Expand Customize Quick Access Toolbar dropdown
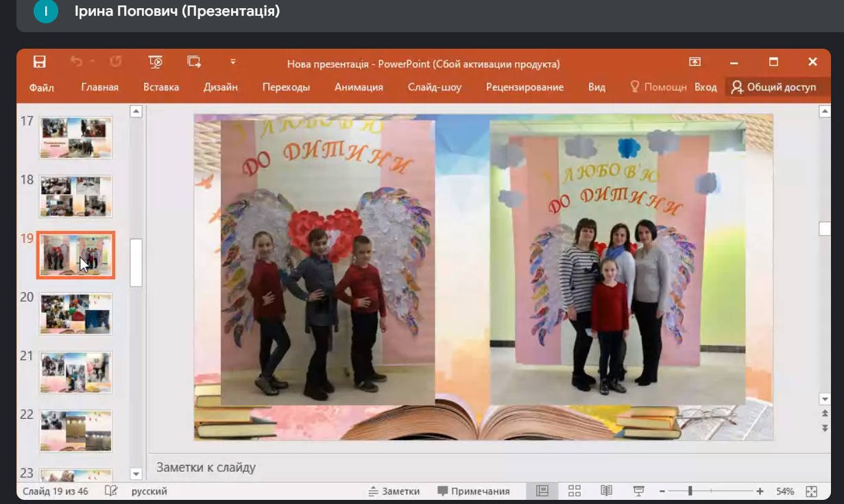Screen dimensions: 844x504 [x=233, y=62]
